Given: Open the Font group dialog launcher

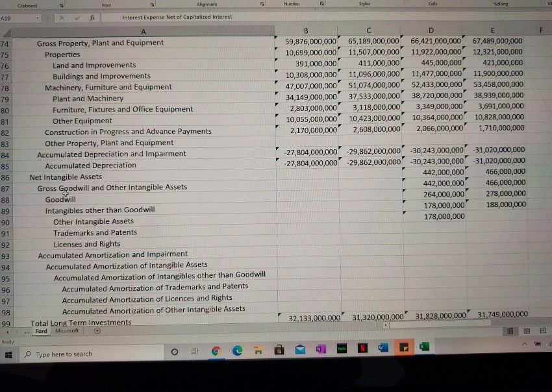Looking at the screenshot, I should click(x=152, y=5).
